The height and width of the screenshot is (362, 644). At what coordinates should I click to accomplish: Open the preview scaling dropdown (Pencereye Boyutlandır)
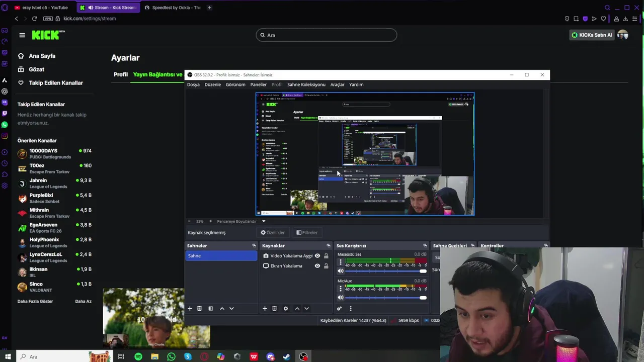coord(263,221)
